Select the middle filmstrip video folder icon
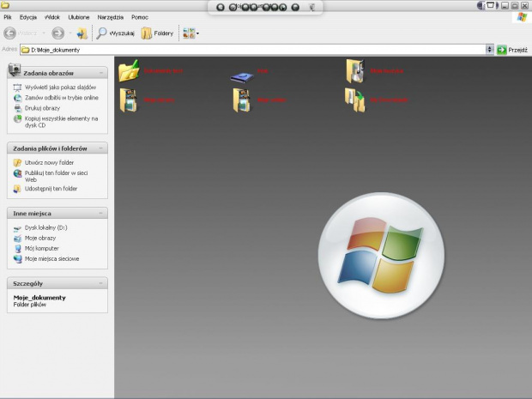Screen dimensions: 532x399 [242, 100]
